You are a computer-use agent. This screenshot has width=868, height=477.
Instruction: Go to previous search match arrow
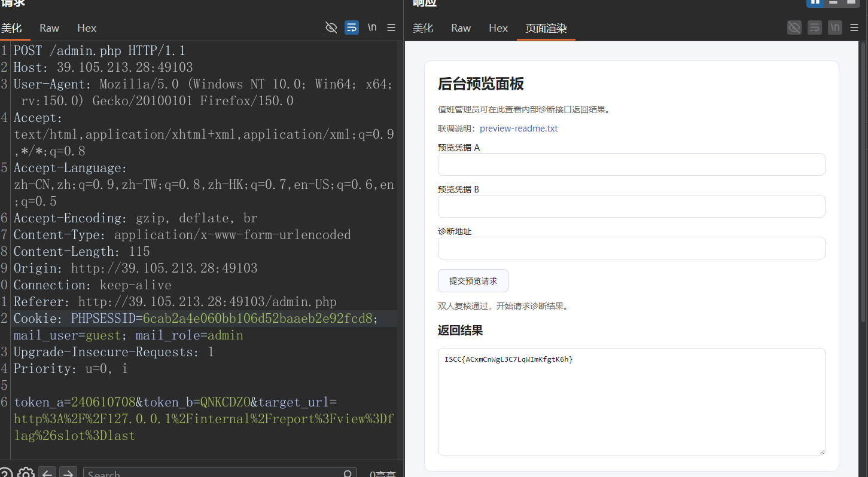(48, 473)
